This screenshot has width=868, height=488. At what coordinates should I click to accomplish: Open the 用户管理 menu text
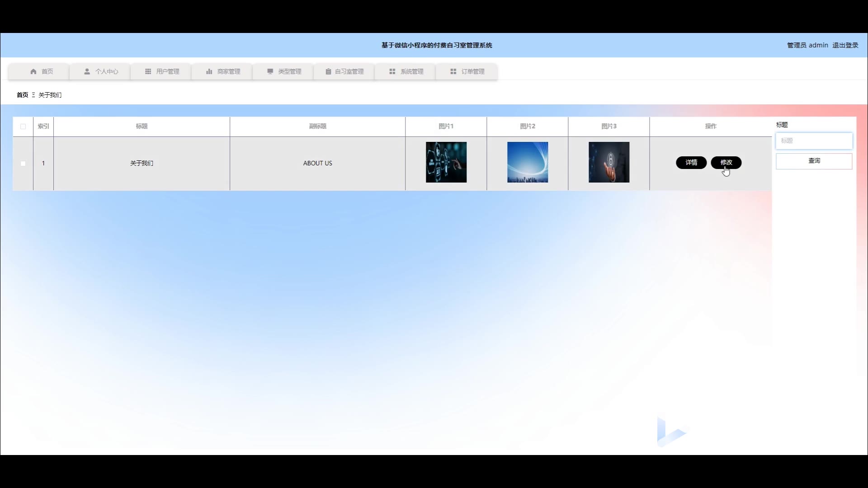pyautogui.click(x=168, y=71)
